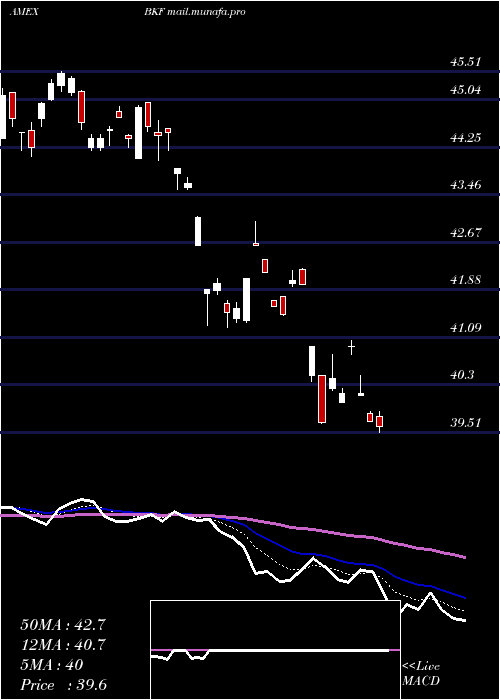This screenshot has width=500, height=700.
Task: Click the 5MA : 40 value
Action: pos(52,665)
